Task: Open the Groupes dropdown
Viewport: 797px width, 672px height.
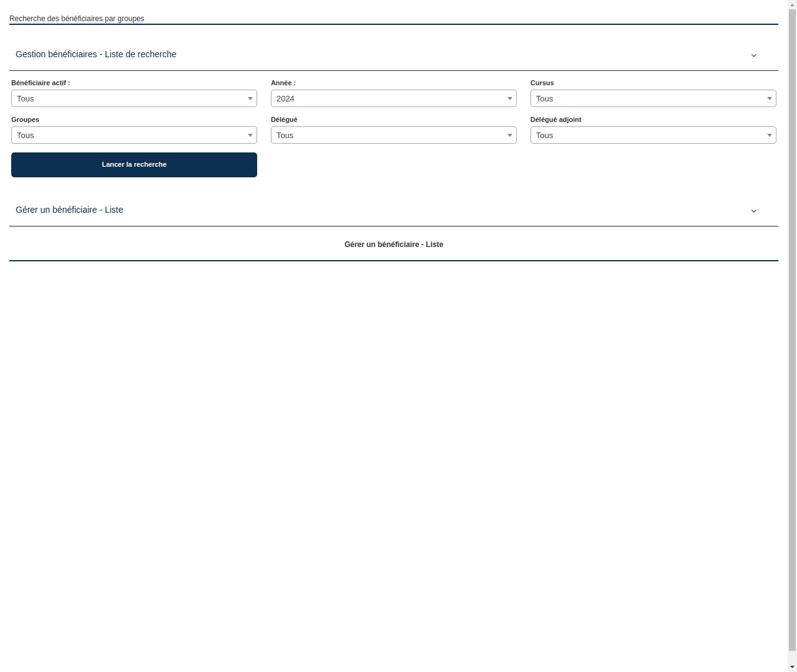Action: point(134,135)
